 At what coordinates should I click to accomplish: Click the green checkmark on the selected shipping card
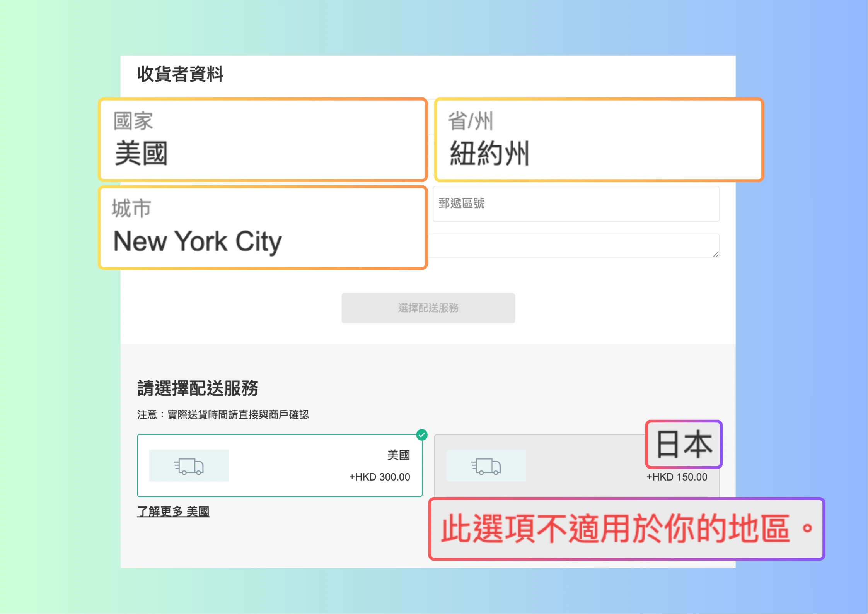[422, 435]
